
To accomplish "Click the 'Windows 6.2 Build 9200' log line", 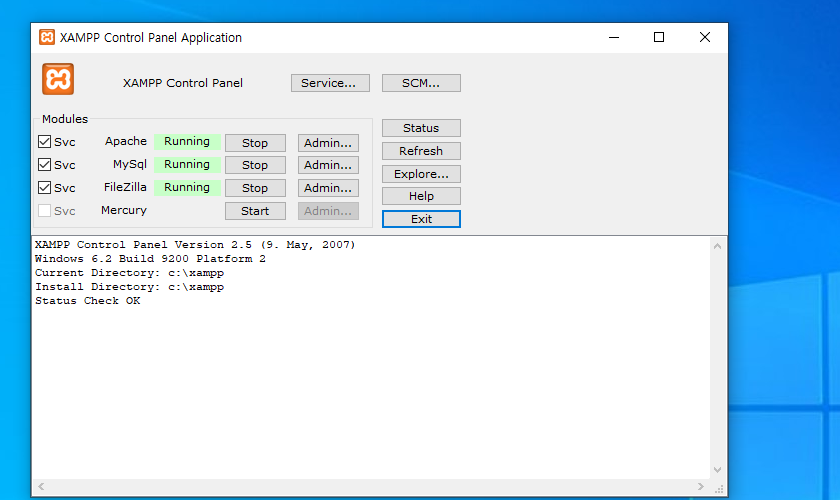I will [151, 258].
